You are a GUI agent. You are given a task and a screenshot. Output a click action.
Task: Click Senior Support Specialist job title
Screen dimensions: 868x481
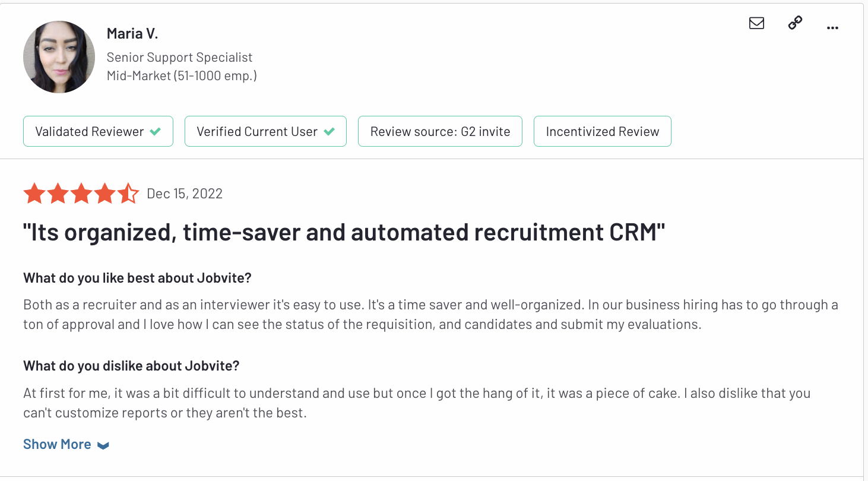point(179,58)
